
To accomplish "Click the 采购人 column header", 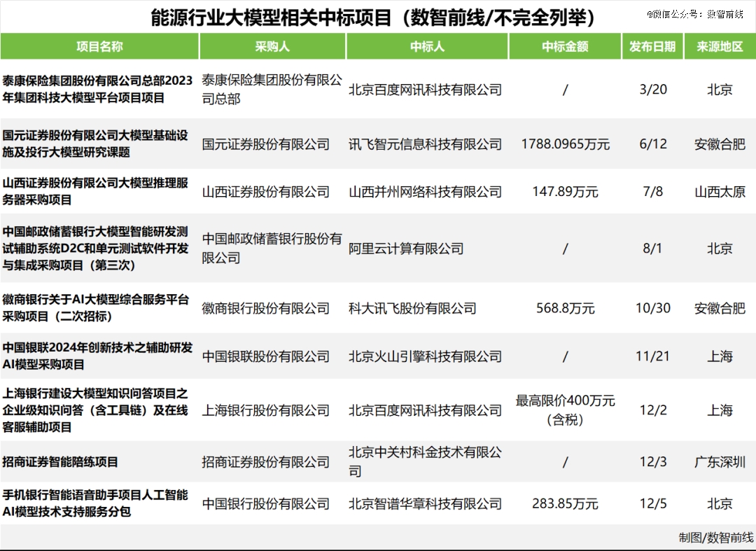I will coord(272,47).
